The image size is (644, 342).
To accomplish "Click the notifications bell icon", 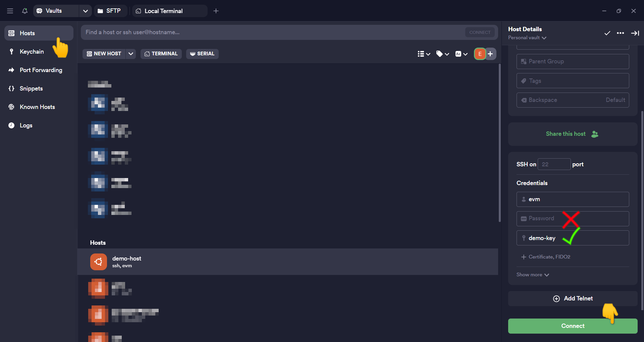I will click(x=24, y=11).
